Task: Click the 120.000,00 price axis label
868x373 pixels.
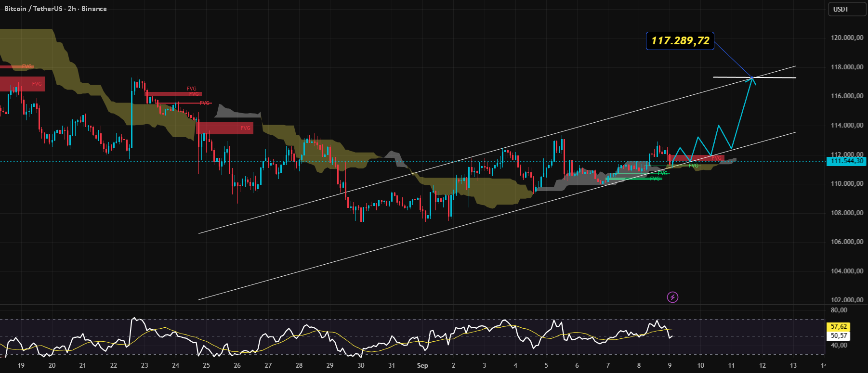Action: 847,38
